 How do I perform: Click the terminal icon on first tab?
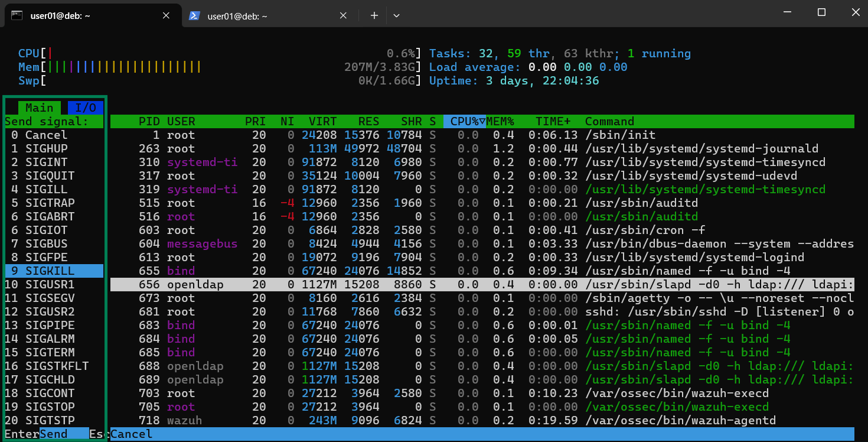coord(17,16)
